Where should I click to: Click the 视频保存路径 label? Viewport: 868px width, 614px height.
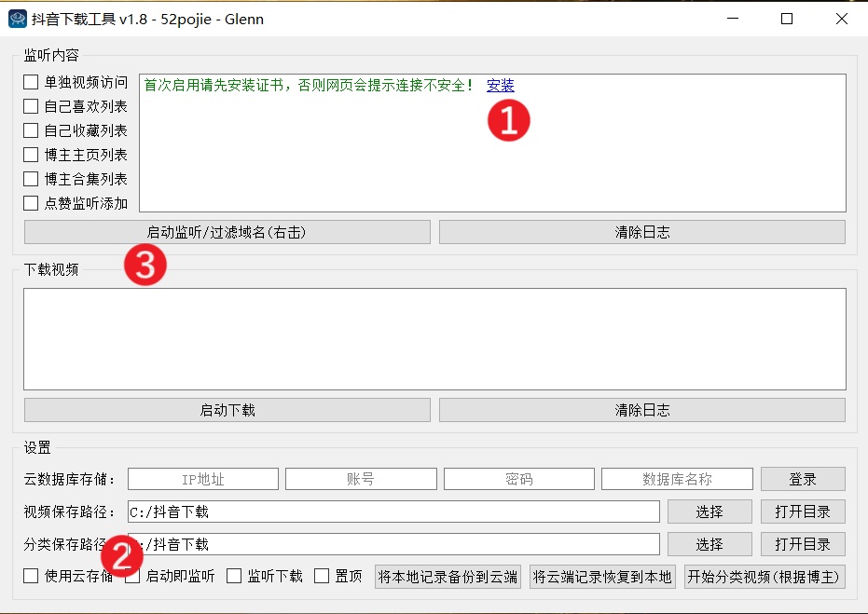(69, 512)
